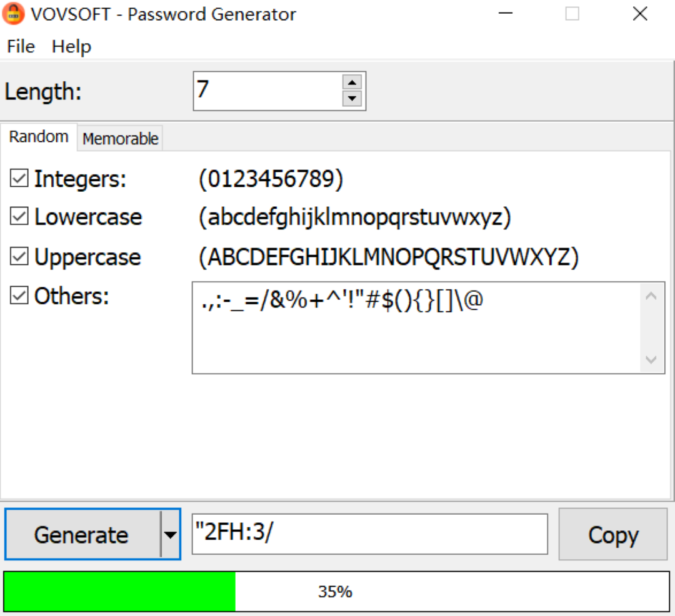Copy the generated password

[x=613, y=534]
